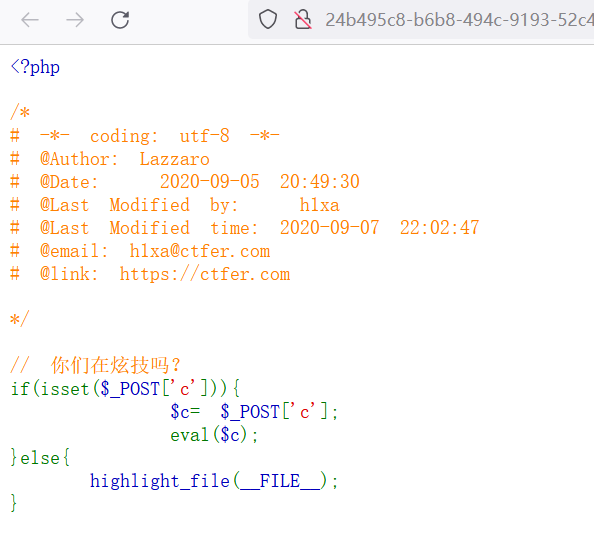Click the $c= $_POST['c']; assignment

click(x=254, y=412)
